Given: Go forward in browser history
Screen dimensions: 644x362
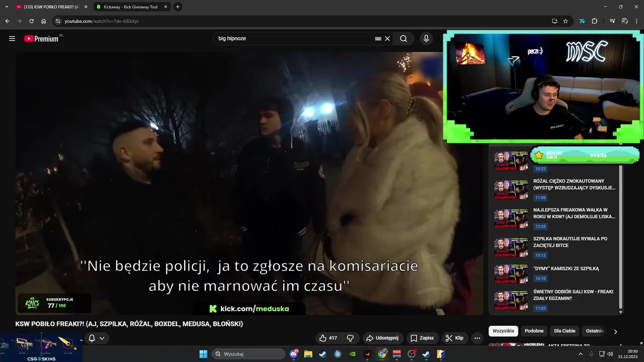Looking at the screenshot, I should (x=19, y=21).
